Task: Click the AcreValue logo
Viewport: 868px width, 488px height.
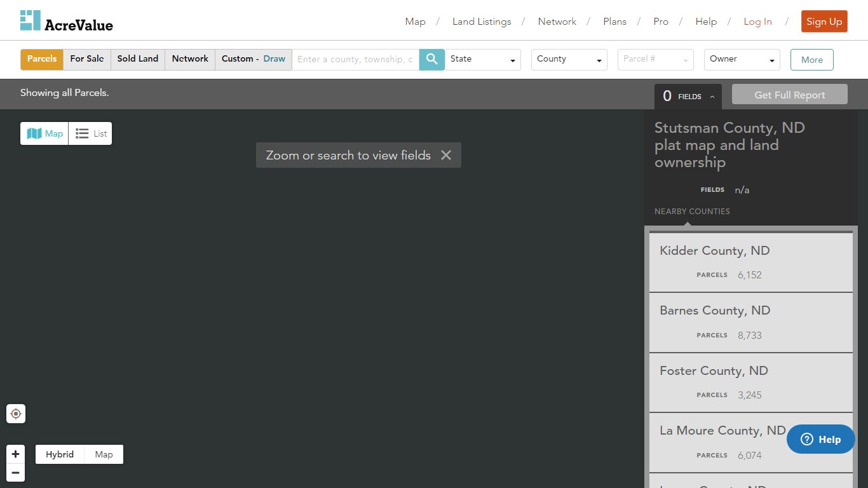Action: click(67, 21)
